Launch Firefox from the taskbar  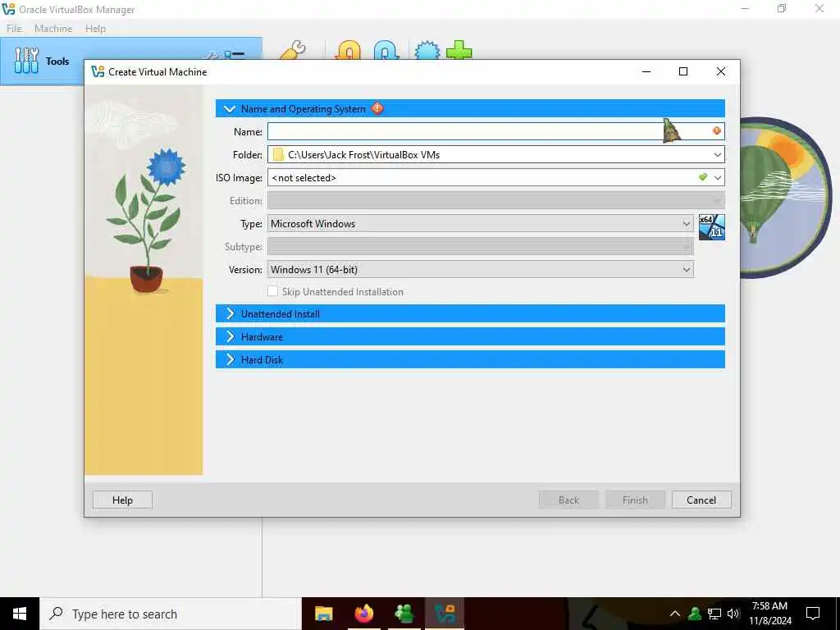[363, 614]
